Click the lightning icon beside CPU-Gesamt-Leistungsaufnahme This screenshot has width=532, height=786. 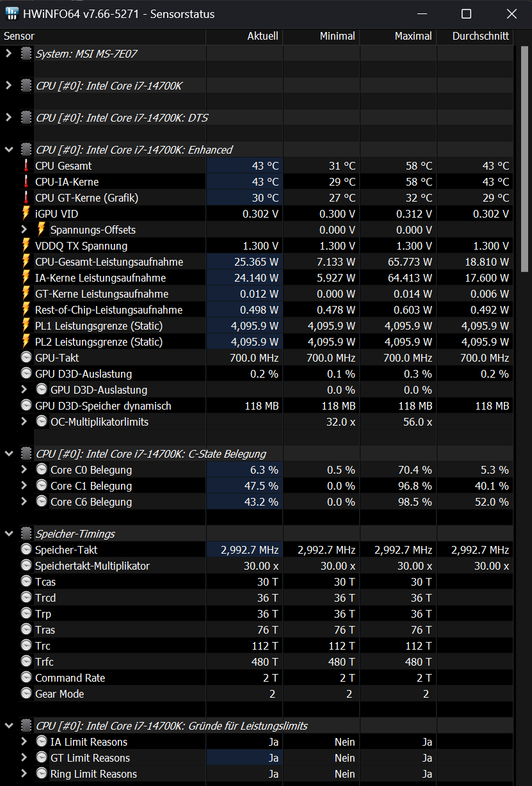coord(26,262)
